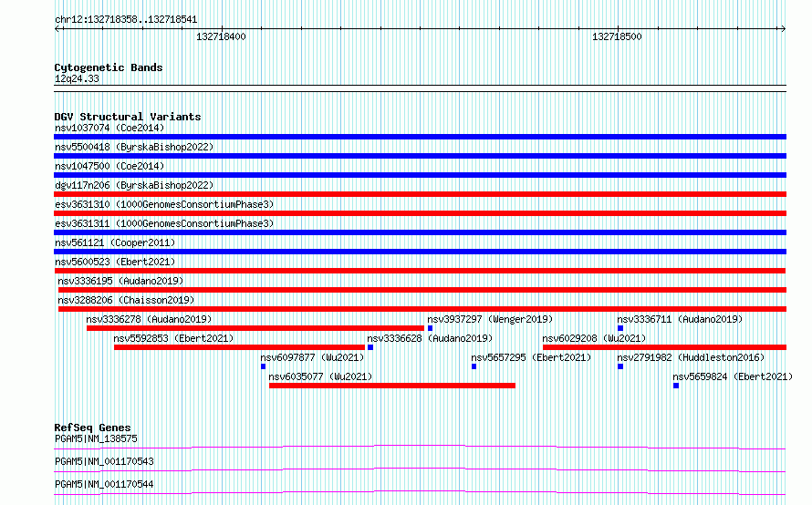Image resolution: width=812 pixels, height=505 pixels.
Task: Open the nsv3336628 (Audano2019) label
Action: point(430,338)
